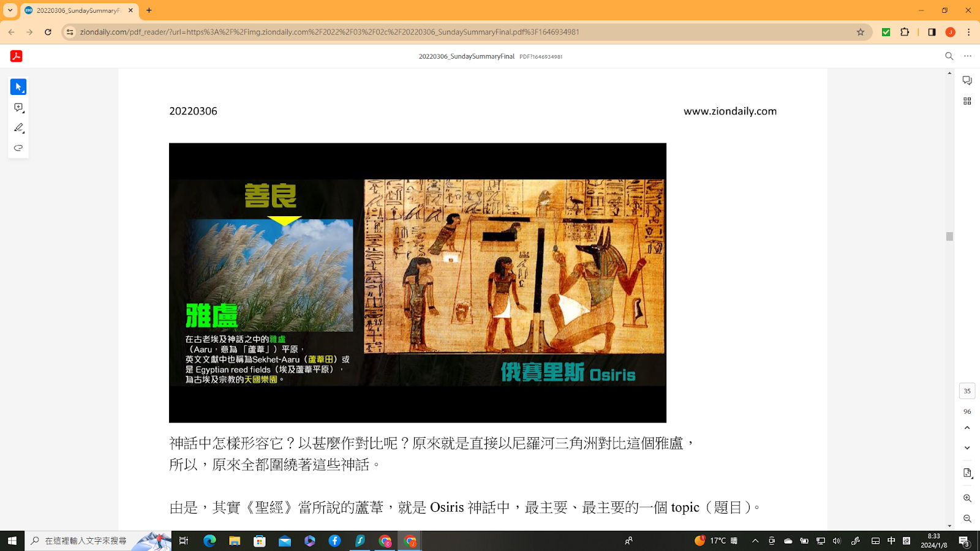The width and height of the screenshot is (980, 551).
Task: Edit the current page number 35
Action: coord(967,391)
